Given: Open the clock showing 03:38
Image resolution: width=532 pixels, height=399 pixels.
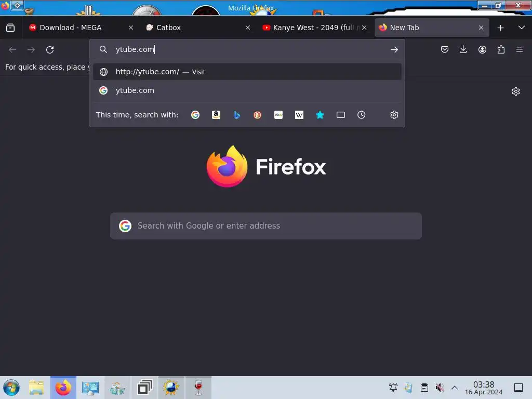Looking at the screenshot, I should click(x=484, y=388).
